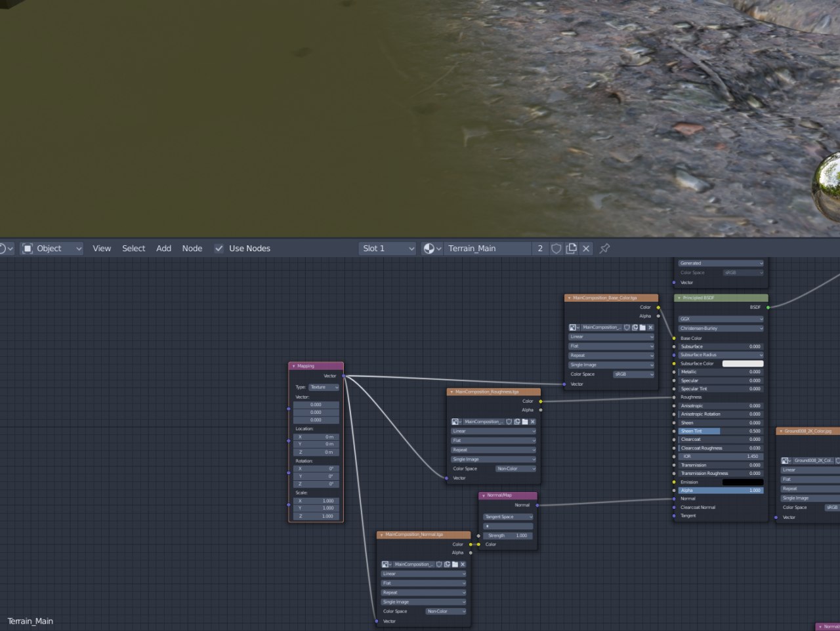The height and width of the screenshot is (631, 840).
Task: Open the Slot 1 material slot dropdown
Action: [388, 249]
